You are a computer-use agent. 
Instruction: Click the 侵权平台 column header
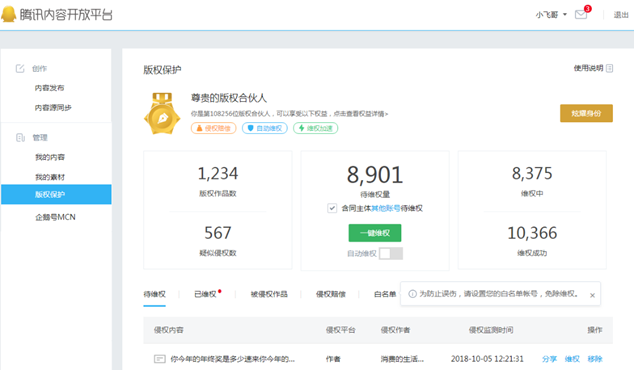(340, 330)
